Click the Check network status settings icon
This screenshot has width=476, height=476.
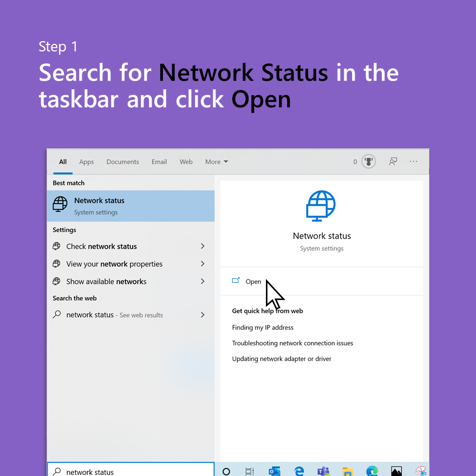coord(56,246)
